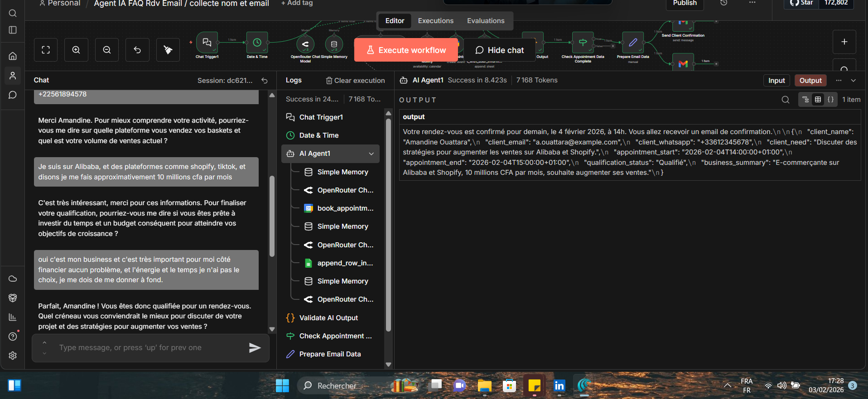
Task: Switch the output to JSON view
Action: (830, 100)
